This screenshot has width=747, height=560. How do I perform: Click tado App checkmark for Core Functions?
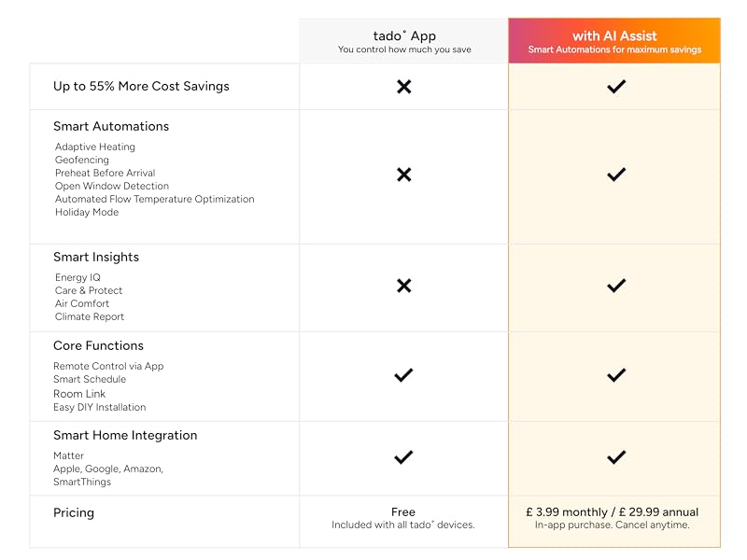[x=403, y=375]
